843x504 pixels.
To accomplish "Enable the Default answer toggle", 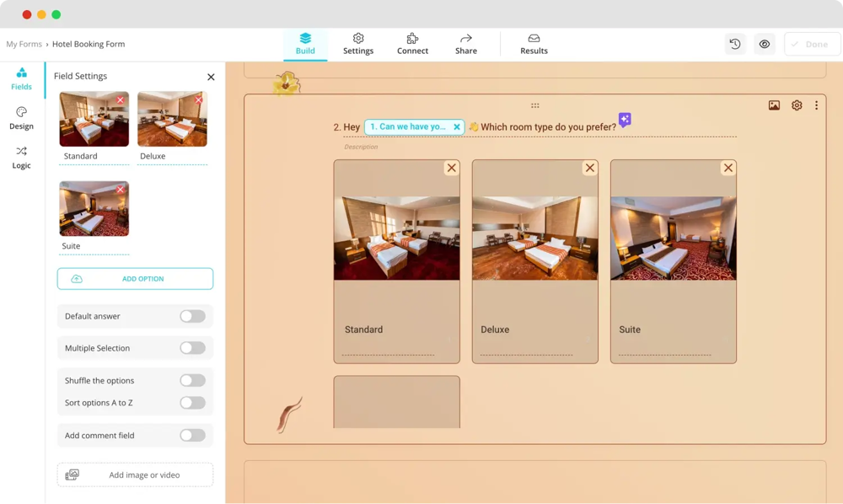I will pos(192,316).
